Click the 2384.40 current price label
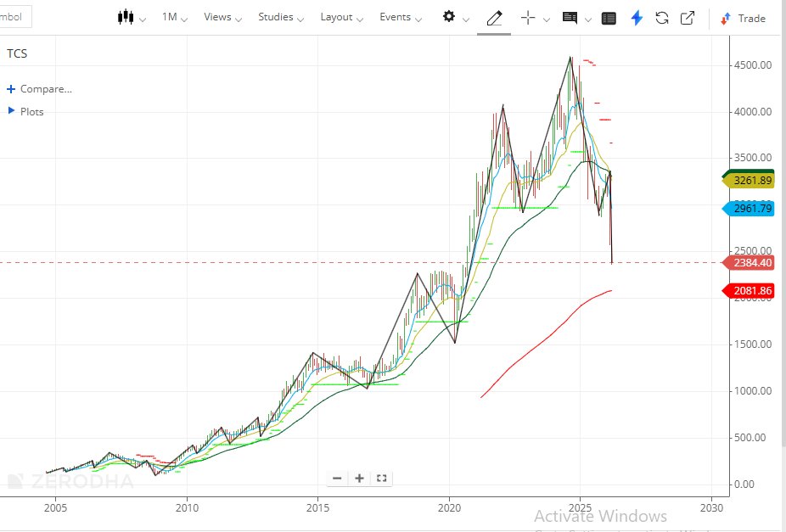This screenshot has width=786, height=532. click(x=749, y=262)
